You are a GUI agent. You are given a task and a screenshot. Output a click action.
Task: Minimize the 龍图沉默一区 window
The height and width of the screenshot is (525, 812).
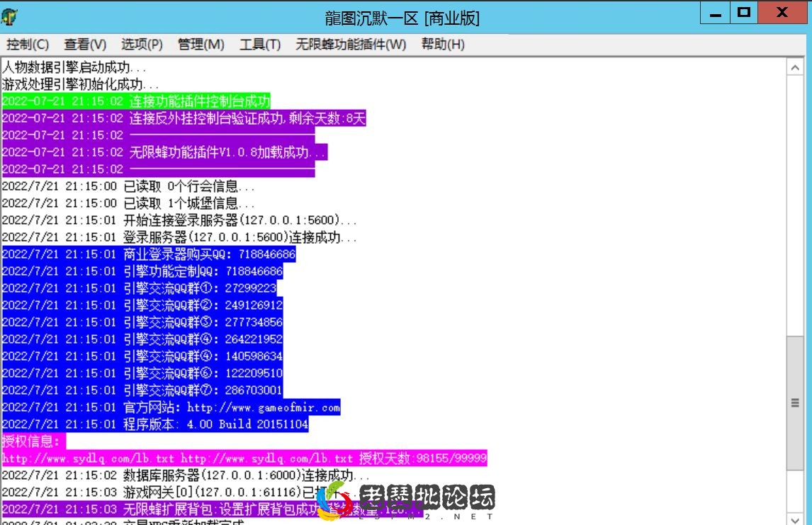[x=715, y=13]
